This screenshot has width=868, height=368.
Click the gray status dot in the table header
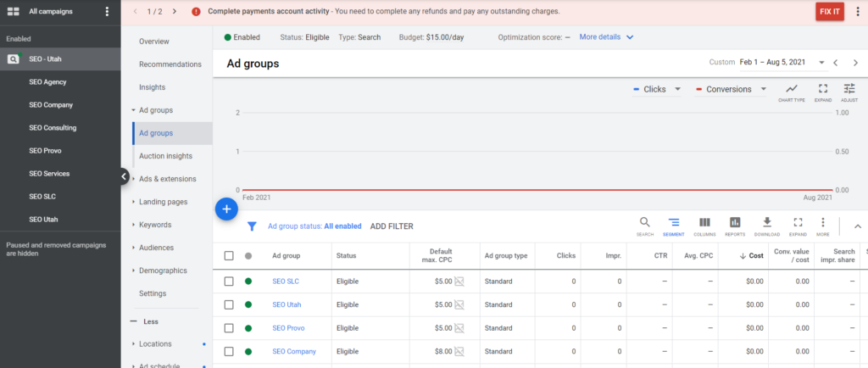click(248, 256)
